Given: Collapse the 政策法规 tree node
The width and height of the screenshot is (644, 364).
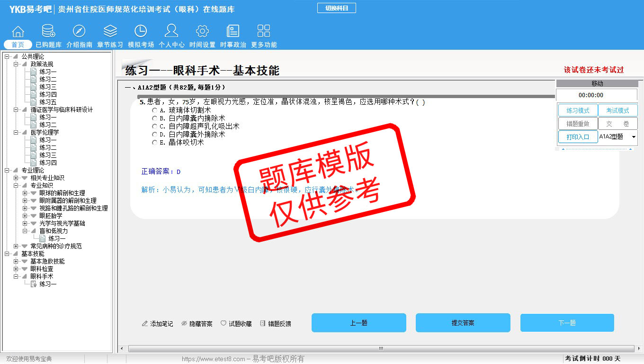Looking at the screenshot, I should (16, 64).
